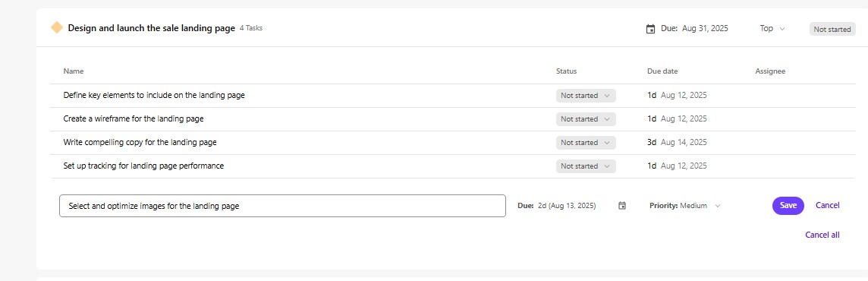Click the Cancel link
The height and width of the screenshot is (281, 868).
coord(827,205)
